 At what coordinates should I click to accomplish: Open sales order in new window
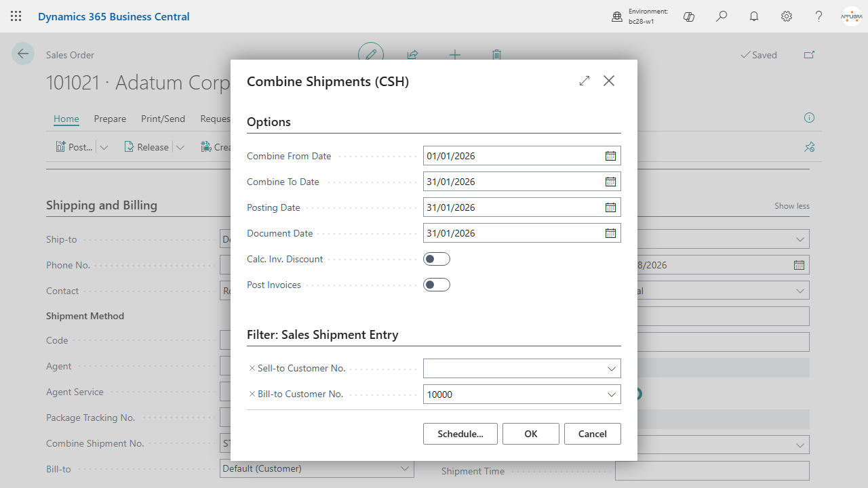point(809,55)
